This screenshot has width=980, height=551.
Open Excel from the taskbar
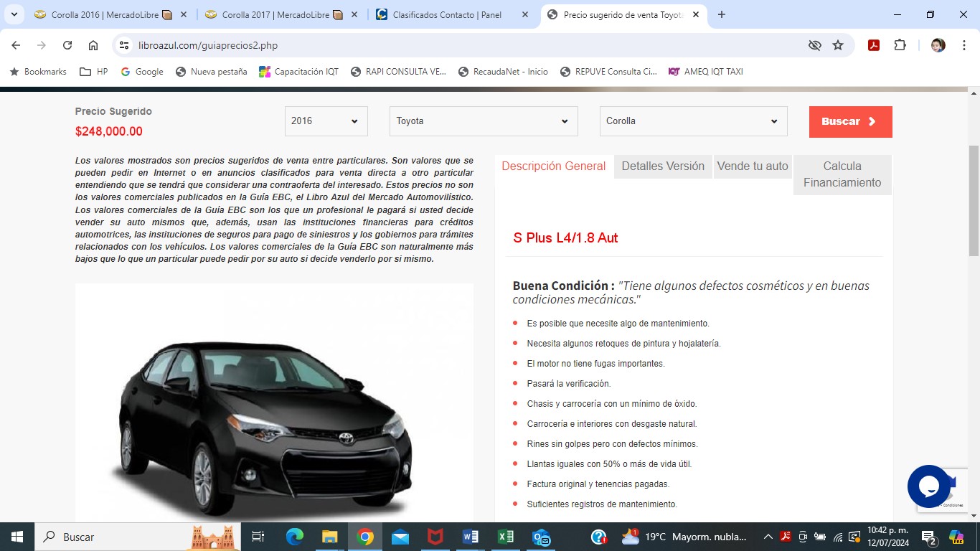[x=506, y=537]
